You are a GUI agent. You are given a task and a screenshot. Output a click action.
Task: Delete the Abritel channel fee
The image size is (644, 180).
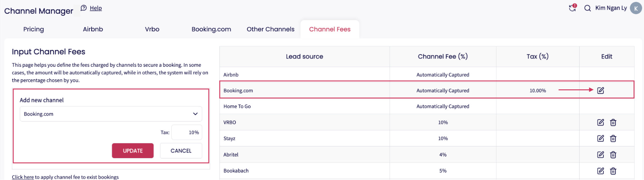(x=613, y=155)
